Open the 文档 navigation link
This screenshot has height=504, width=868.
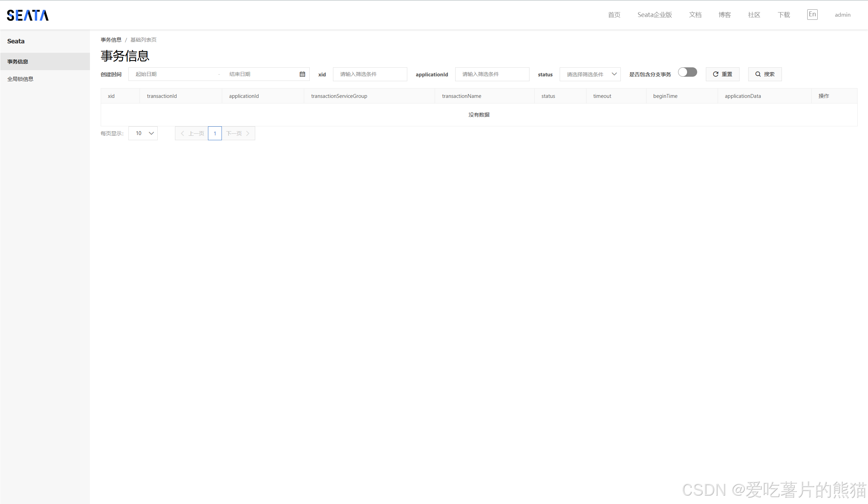point(695,15)
